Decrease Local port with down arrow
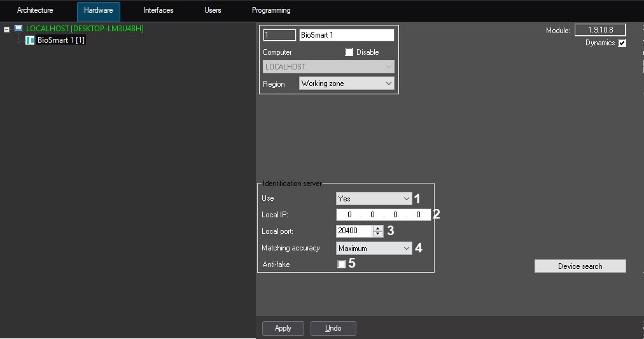The width and height of the screenshot is (644, 339). click(x=378, y=234)
